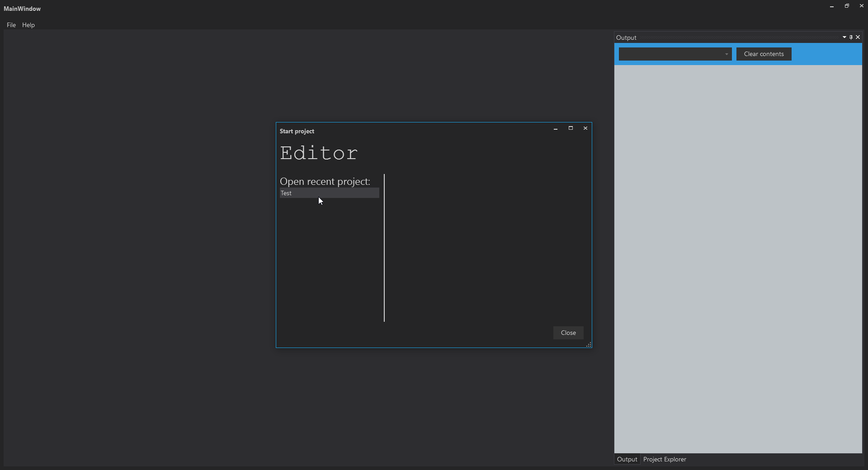Open the Help menu
868x470 pixels.
pyautogui.click(x=28, y=25)
